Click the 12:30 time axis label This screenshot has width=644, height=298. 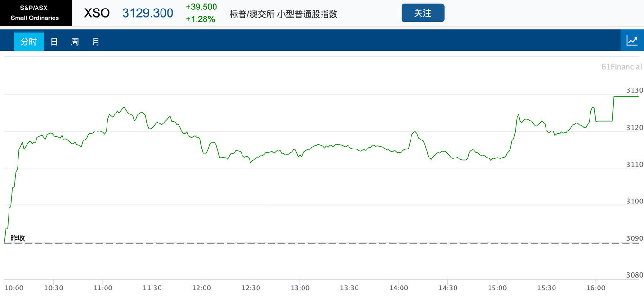(250, 288)
